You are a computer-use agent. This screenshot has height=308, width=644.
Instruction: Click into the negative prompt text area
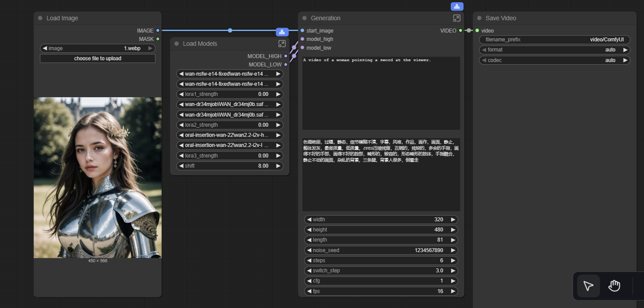tap(381, 175)
